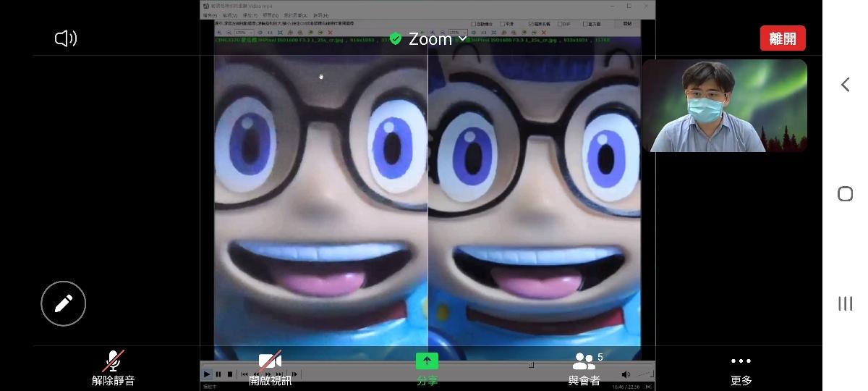
Task: Stop the shared video playback
Action: point(230,374)
